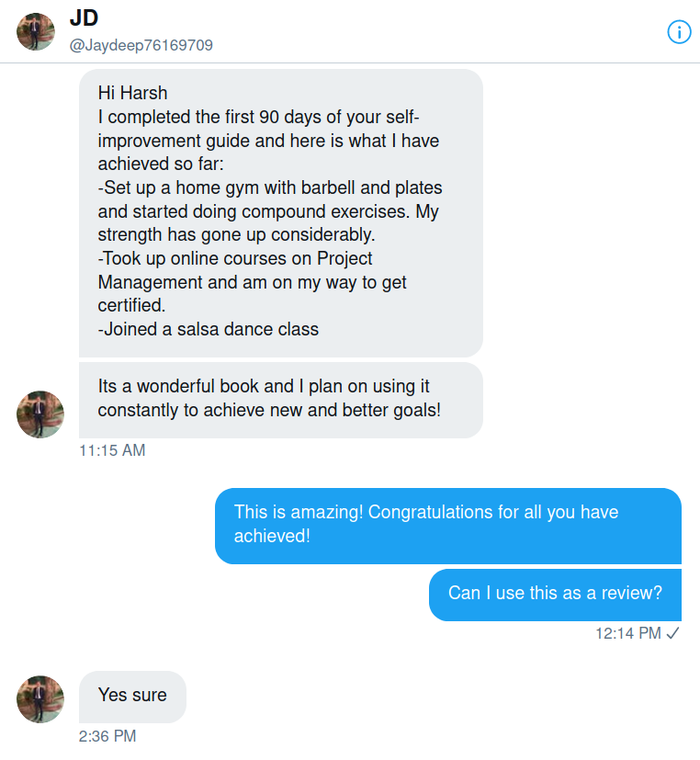The width and height of the screenshot is (700, 760).
Task: Click the 'Can I use this as a review?' message
Action: [x=555, y=594]
